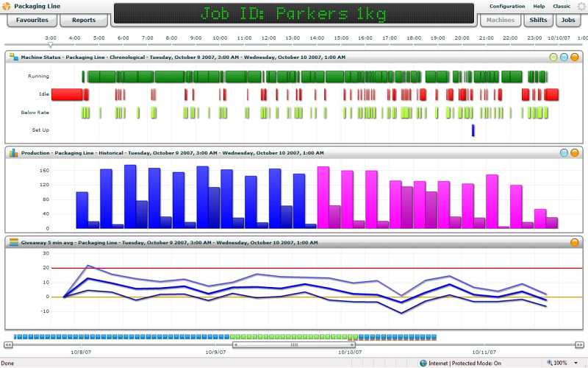Image resolution: width=588 pixels, height=368 pixels.
Task: Click the 10/8/07 date label
Action: [81, 353]
